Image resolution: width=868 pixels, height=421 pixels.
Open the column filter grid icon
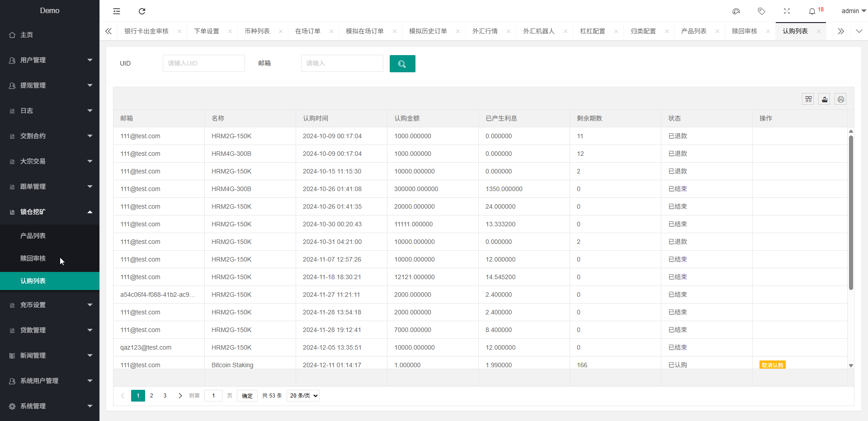[x=808, y=99]
